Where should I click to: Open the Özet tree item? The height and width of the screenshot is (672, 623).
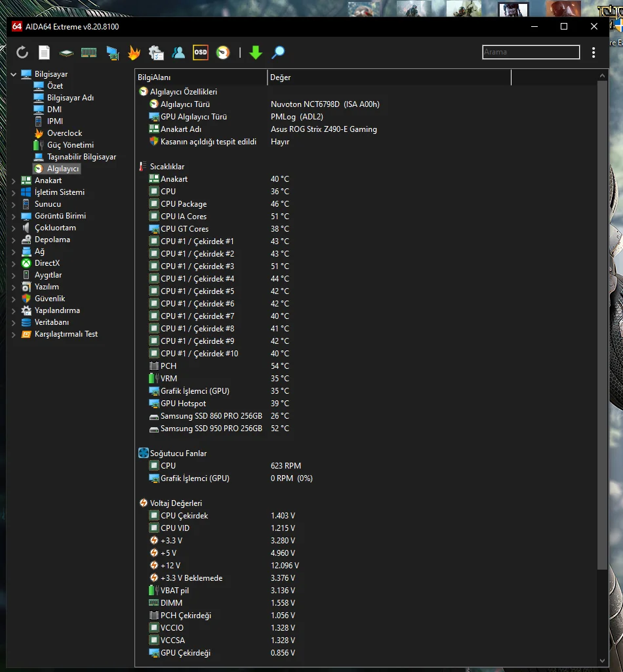pyautogui.click(x=55, y=86)
